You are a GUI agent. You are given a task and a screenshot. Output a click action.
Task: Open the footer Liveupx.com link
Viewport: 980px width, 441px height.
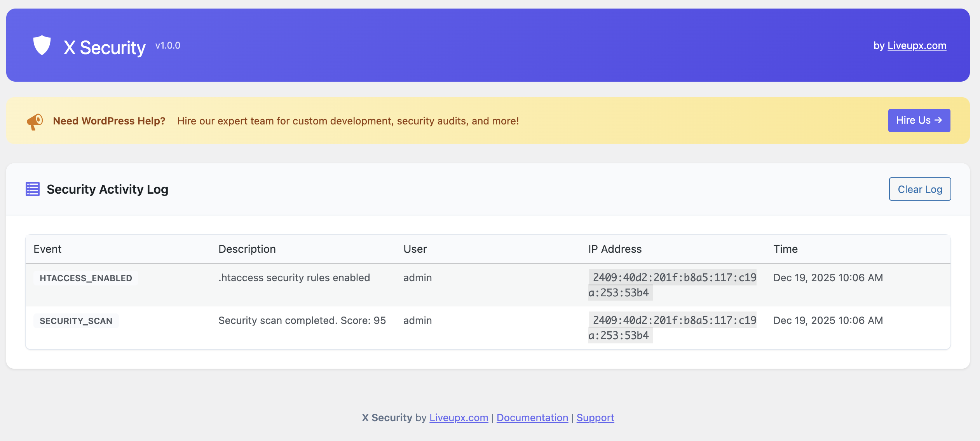(459, 418)
